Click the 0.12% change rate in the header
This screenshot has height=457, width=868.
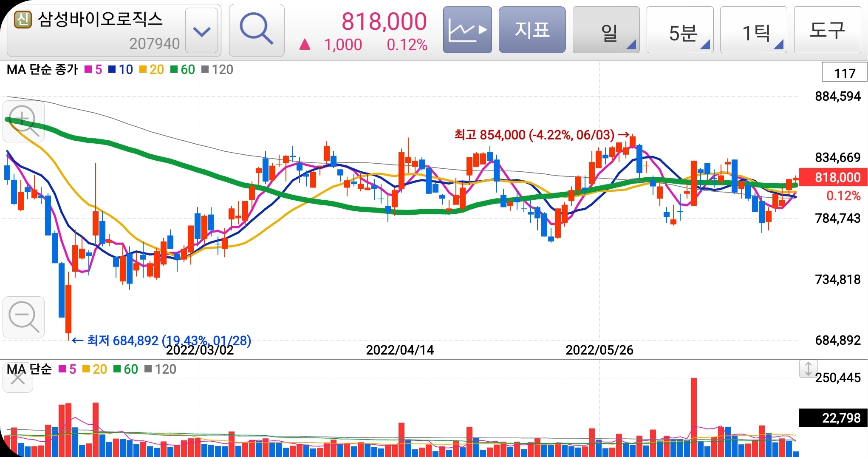pos(407,45)
